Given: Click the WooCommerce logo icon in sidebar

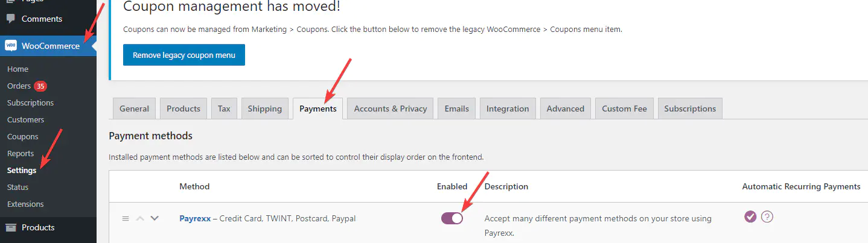Looking at the screenshot, I should point(11,46).
